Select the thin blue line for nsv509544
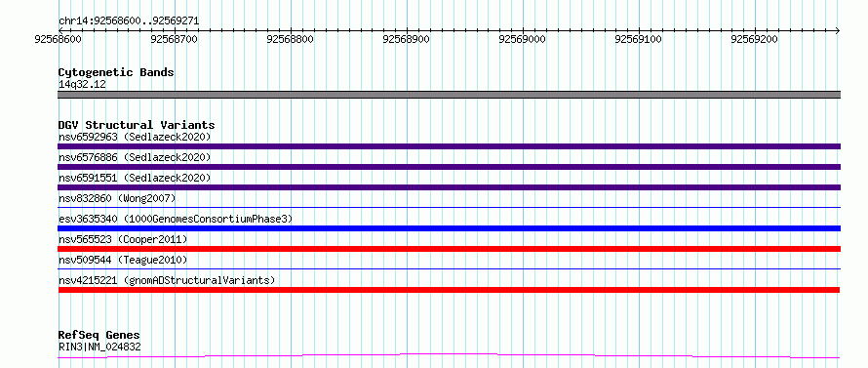The width and height of the screenshot is (868, 368). (x=449, y=268)
